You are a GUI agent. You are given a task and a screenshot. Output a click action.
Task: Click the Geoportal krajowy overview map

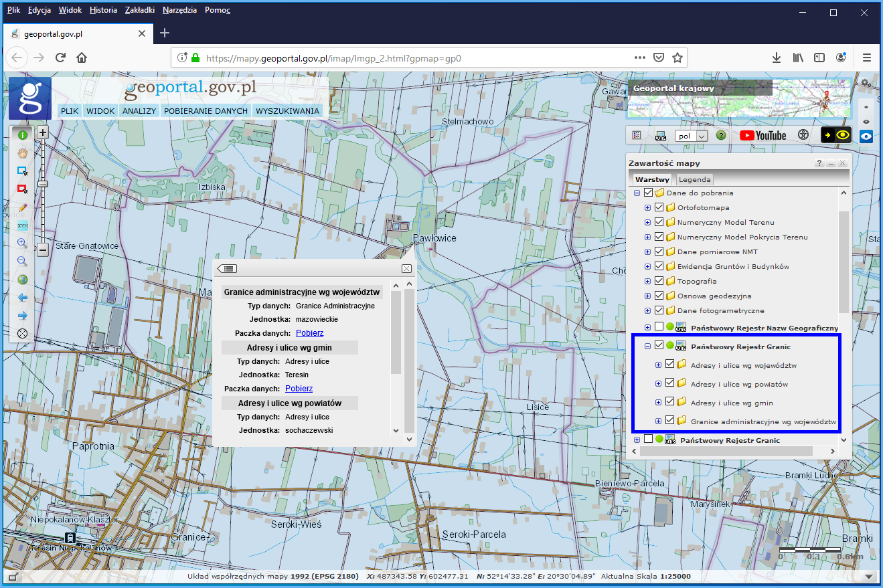click(x=739, y=98)
